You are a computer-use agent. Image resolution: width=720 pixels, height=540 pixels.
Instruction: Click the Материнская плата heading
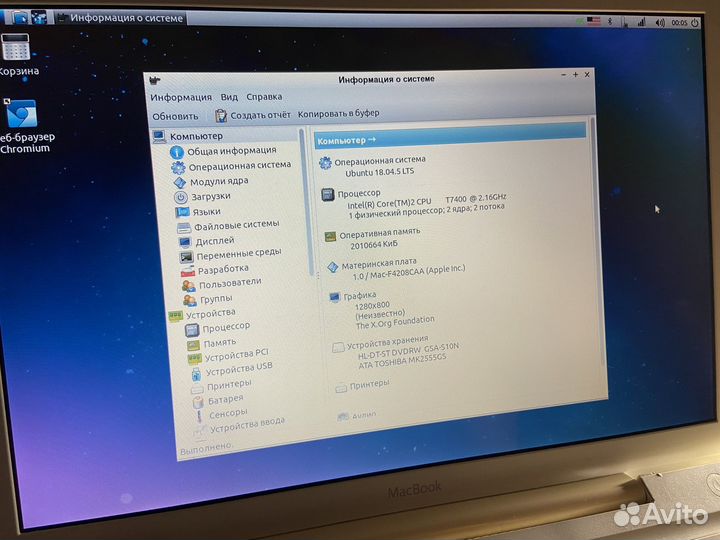click(x=379, y=264)
